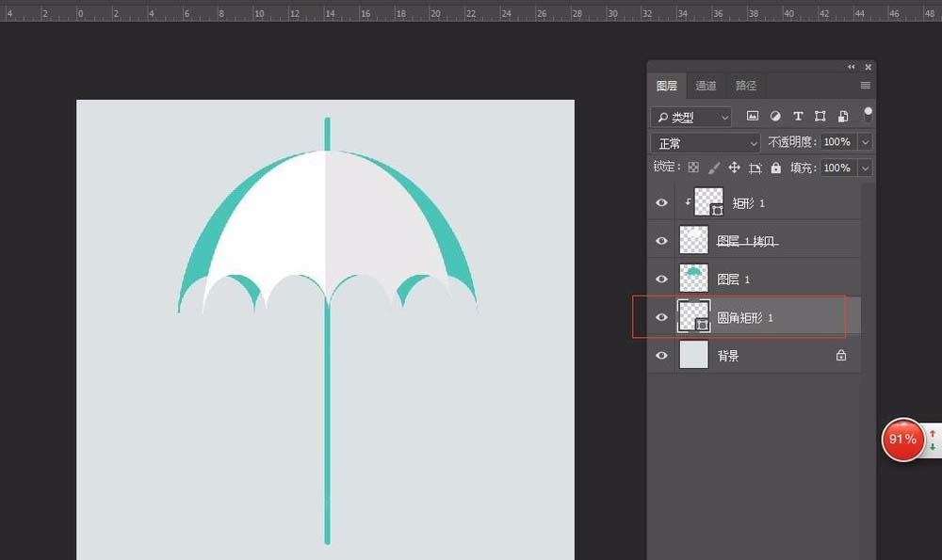Click lock all padlock icon
Image resolution: width=942 pixels, height=560 pixels.
point(776,168)
